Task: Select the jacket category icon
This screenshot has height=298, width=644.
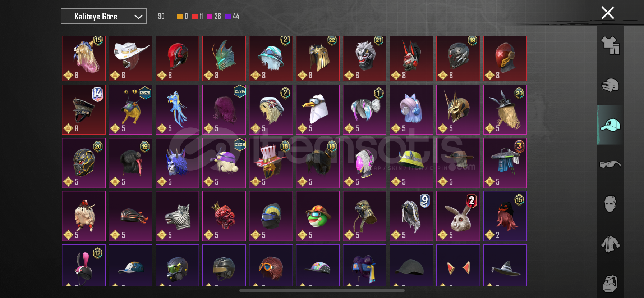Action: (610, 244)
